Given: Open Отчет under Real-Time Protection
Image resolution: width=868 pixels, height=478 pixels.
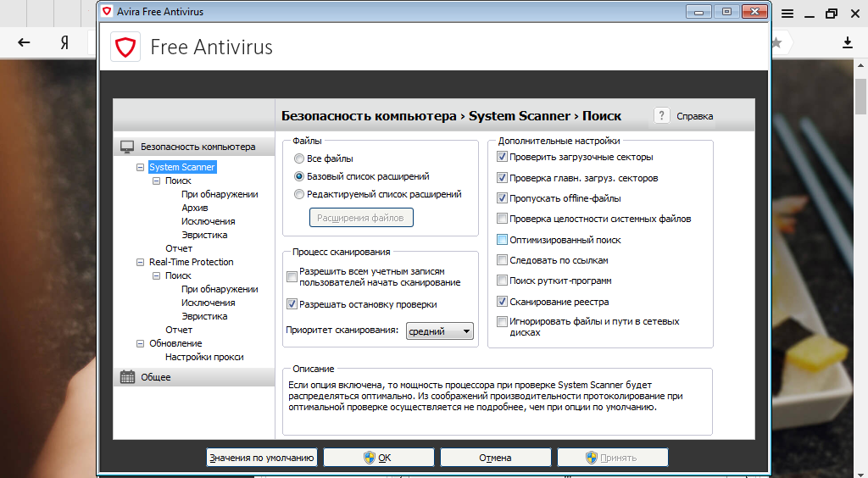Looking at the screenshot, I should pyautogui.click(x=179, y=330).
